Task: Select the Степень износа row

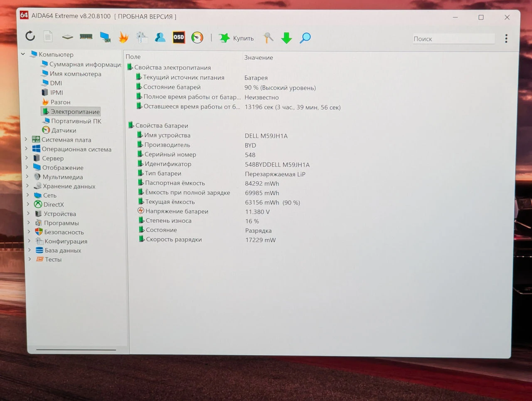Action: click(x=199, y=221)
